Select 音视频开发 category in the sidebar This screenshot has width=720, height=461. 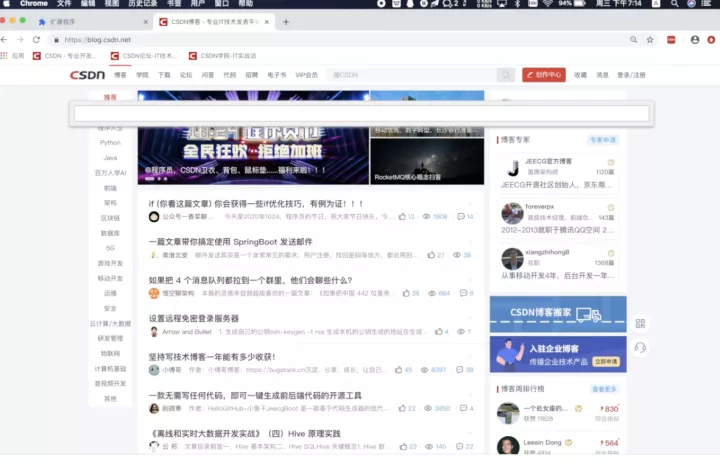click(x=110, y=383)
